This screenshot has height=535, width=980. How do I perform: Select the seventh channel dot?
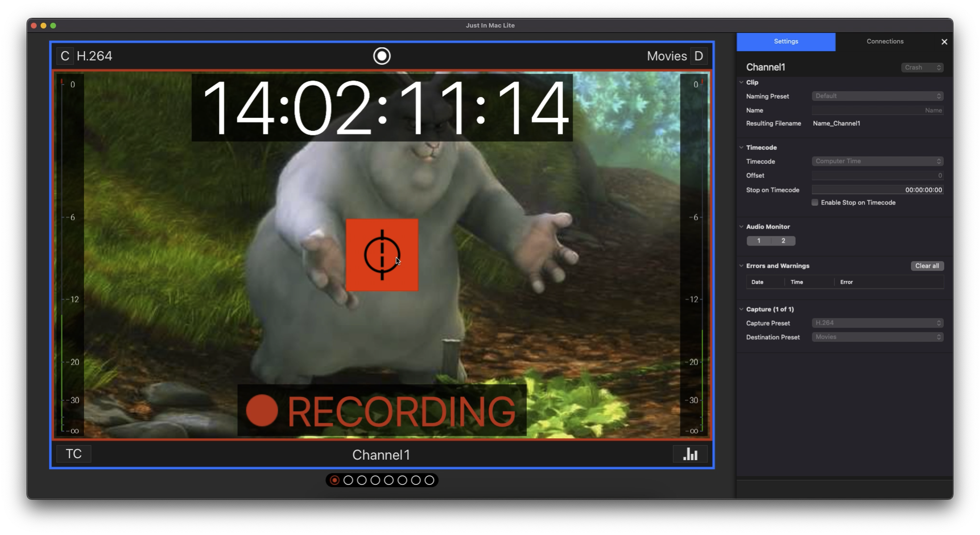point(416,480)
